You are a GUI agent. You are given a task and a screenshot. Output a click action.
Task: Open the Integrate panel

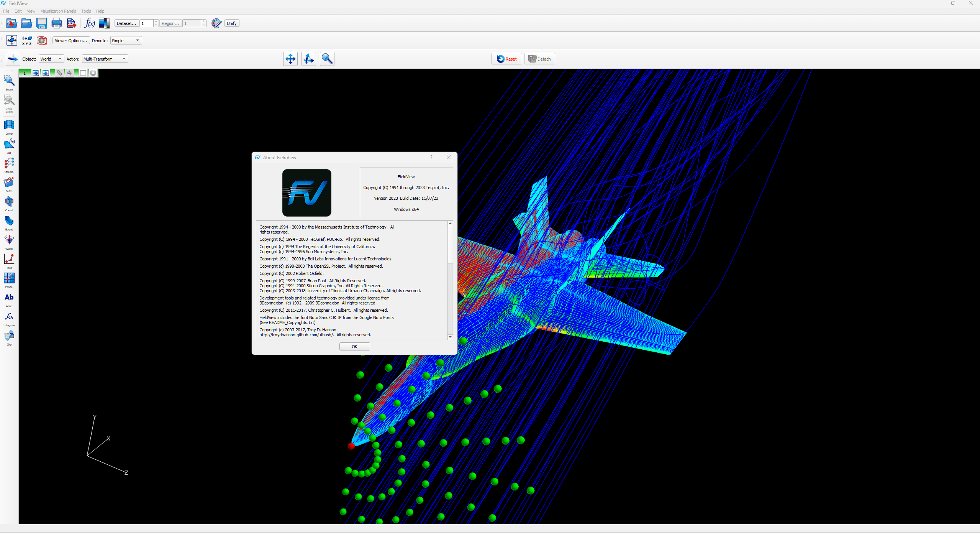tap(9, 319)
